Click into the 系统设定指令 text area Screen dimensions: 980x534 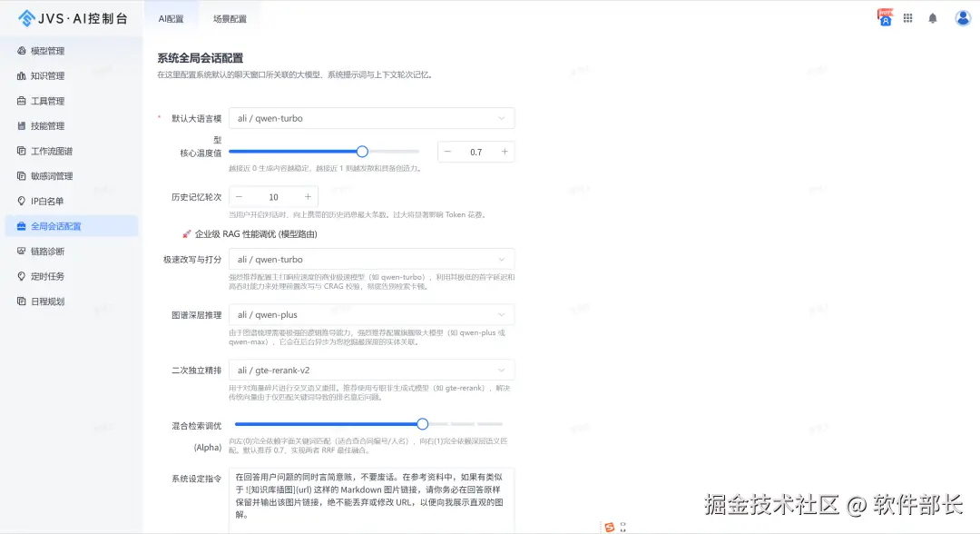point(371,500)
